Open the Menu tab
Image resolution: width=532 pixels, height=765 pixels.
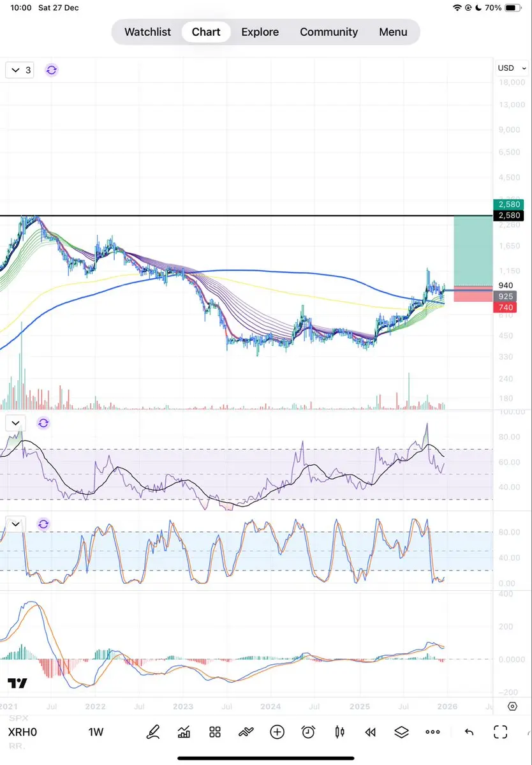(x=393, y=32)
